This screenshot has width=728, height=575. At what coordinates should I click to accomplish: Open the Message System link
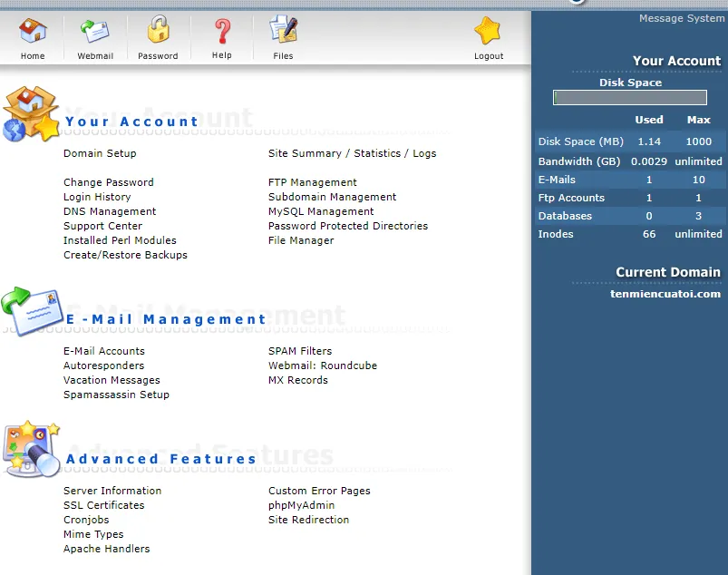pos(681,19)
